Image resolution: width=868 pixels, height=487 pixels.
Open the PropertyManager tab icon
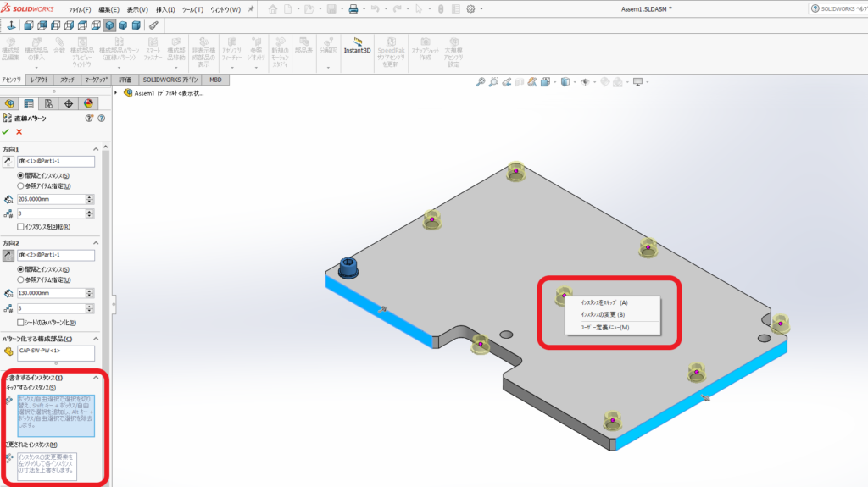pyautogui.click(x=28, y=103)
